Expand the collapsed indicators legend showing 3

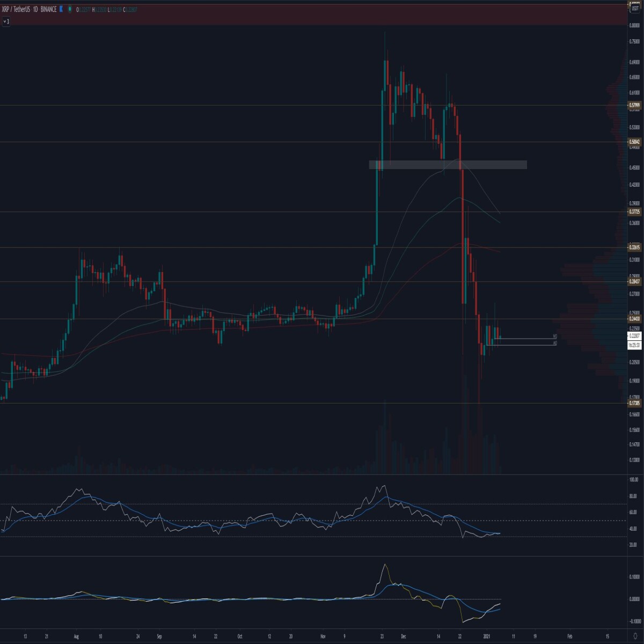[6, 21]
